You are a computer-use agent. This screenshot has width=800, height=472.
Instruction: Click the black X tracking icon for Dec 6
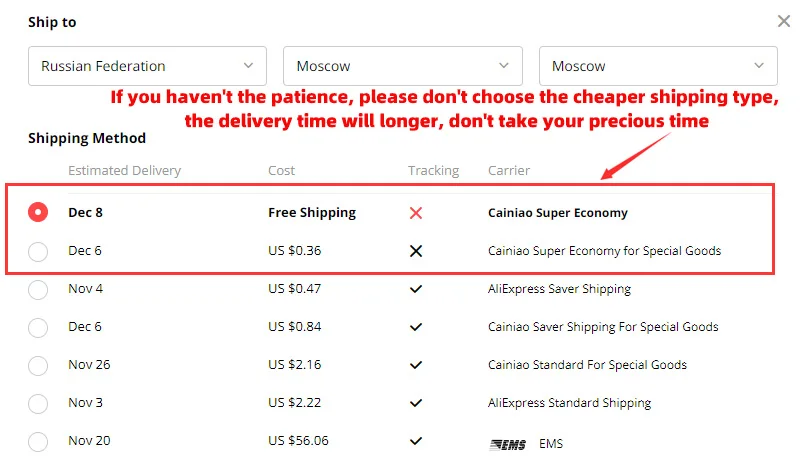[x=416, y=251]
